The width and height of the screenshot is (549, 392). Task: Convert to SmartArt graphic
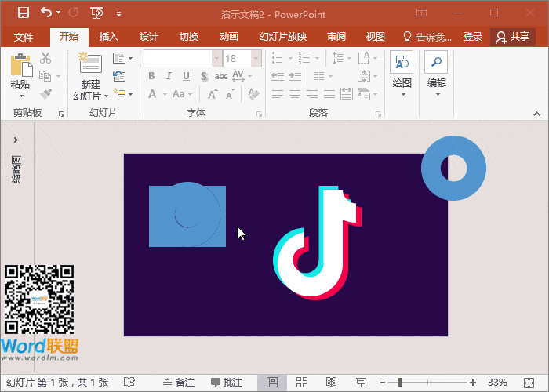[x=367, y=94]
